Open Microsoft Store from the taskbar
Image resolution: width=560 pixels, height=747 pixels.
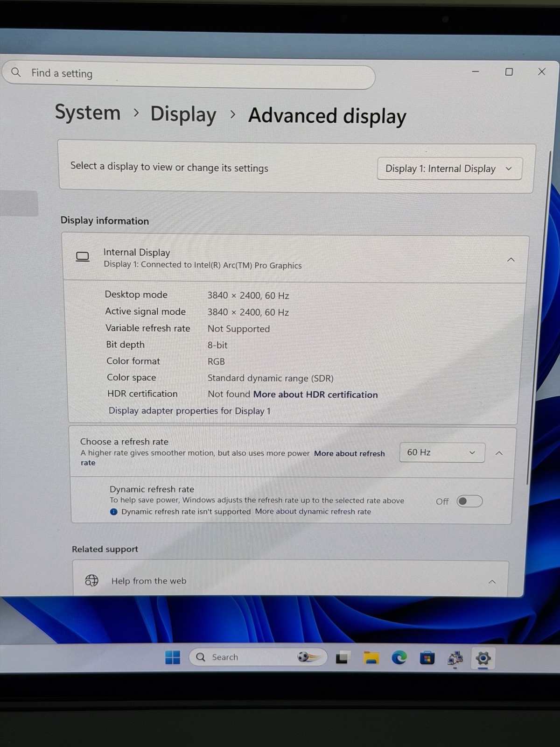427,658
